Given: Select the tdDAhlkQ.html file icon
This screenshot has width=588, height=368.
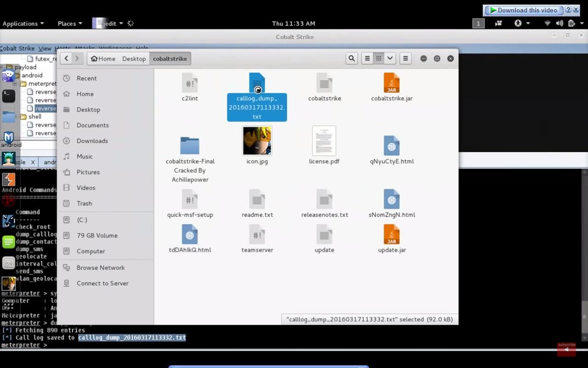Looking at the screenshot, I should 190,234.
